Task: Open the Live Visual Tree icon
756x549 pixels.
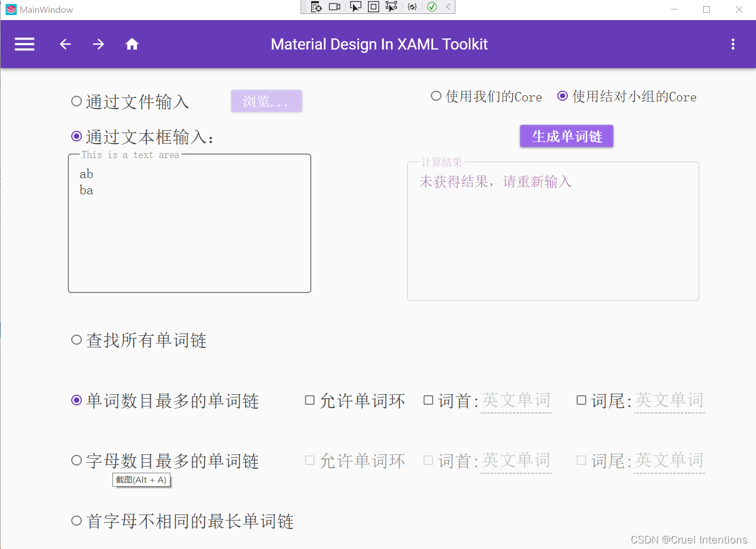Action: pos(316,7)
